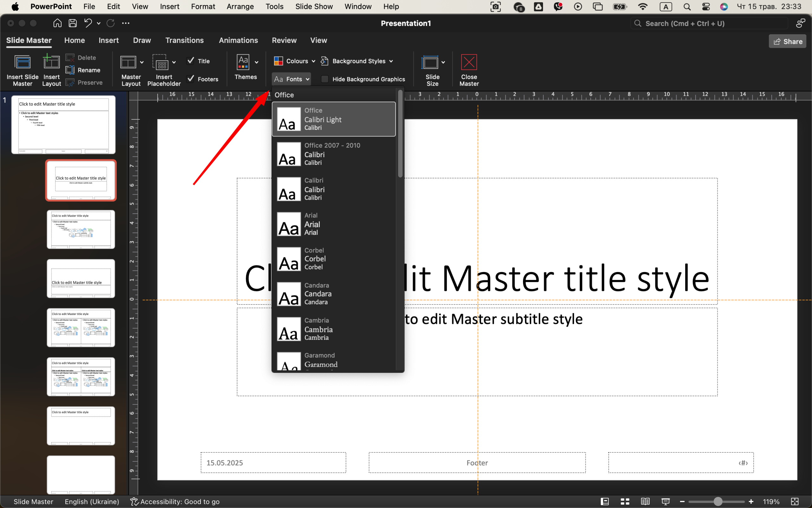Choose the Calibri font theme

(334, 189)
